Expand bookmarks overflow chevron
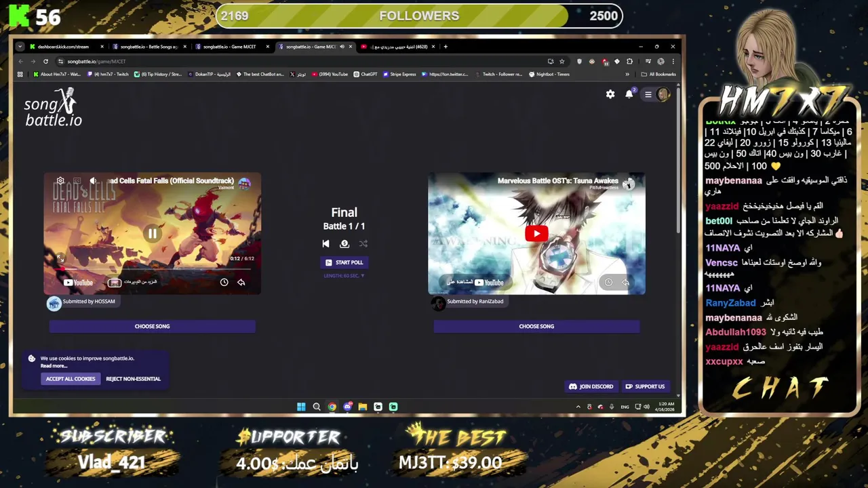Image resolution: width=868 pixels, height=488 pixels. point(627,75)
